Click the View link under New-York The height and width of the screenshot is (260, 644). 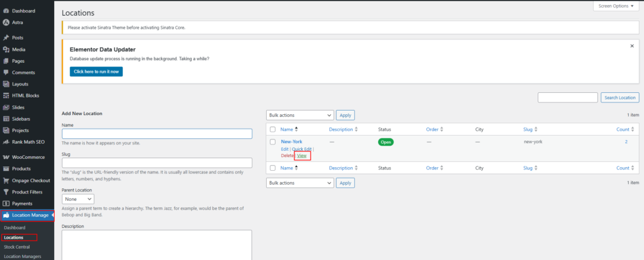pos(302,156)
